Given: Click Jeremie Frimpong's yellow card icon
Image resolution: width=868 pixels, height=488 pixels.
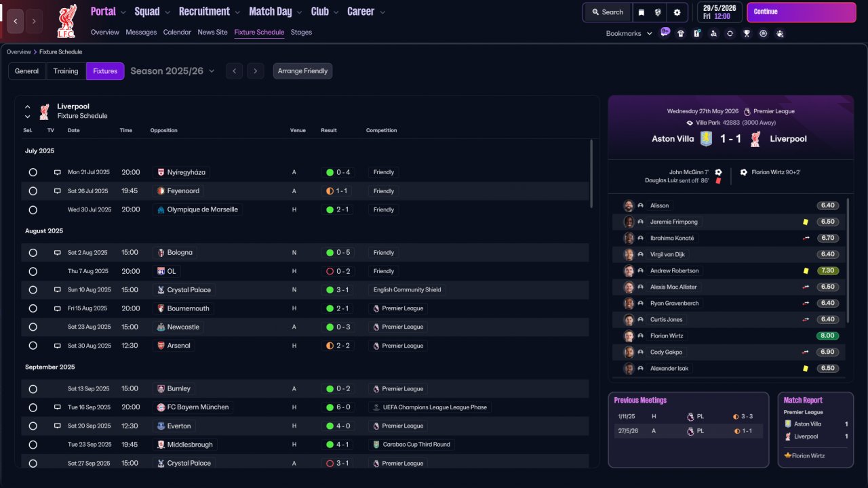Looking at the screenshot, I should (805, 222).
